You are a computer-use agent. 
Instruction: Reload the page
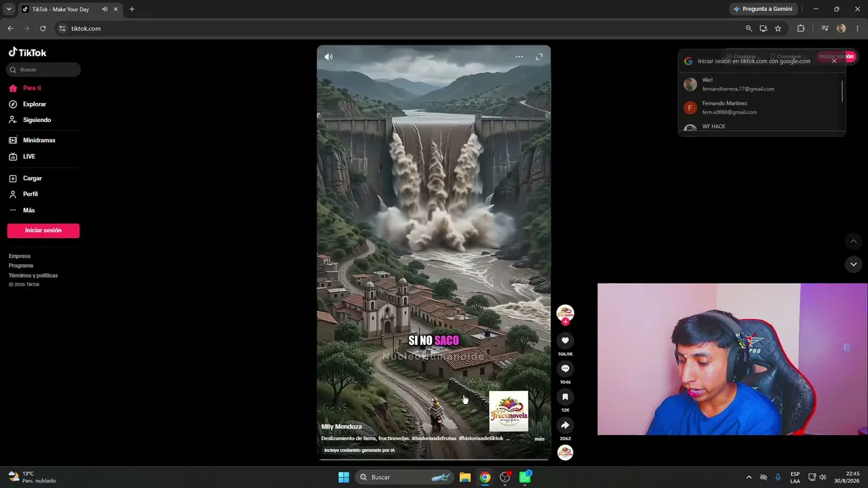(x=43, y=28)
